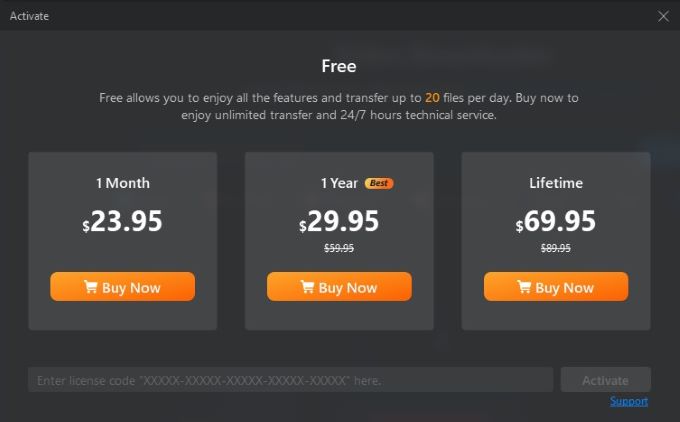Open the Support link
The height and width of the screenshot is (422, 680).
[629, 401]
